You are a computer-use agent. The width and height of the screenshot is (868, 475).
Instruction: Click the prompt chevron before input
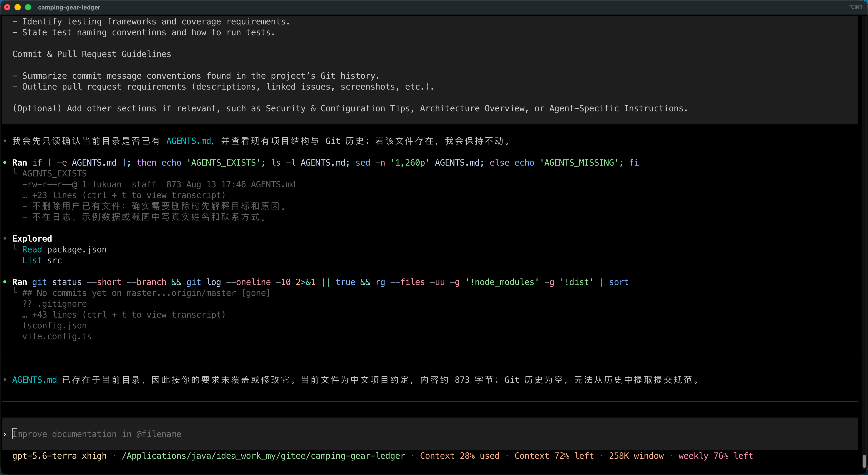[x=5, y=434]
